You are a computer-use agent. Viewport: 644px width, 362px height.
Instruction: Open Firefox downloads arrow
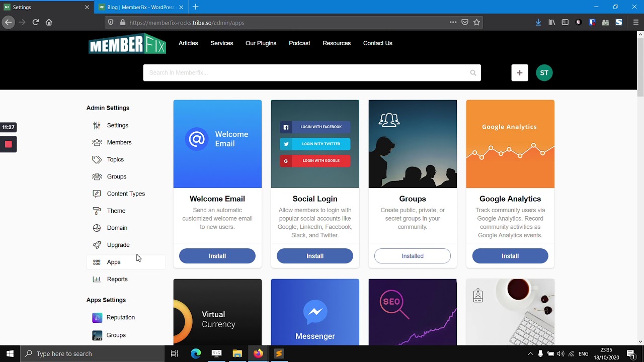tap(538, 22)
